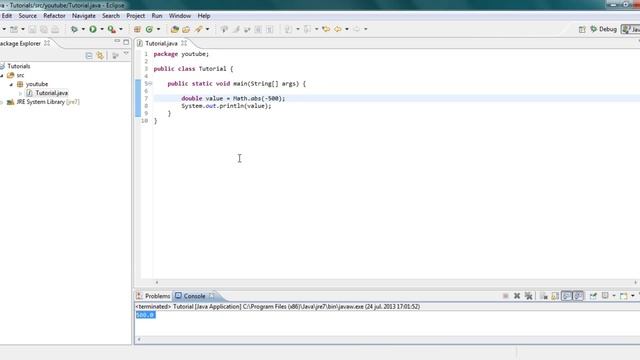Click the External Tools run icon
Image resolution: width=640 pixels, height=360 pixels.
(111, 29)
